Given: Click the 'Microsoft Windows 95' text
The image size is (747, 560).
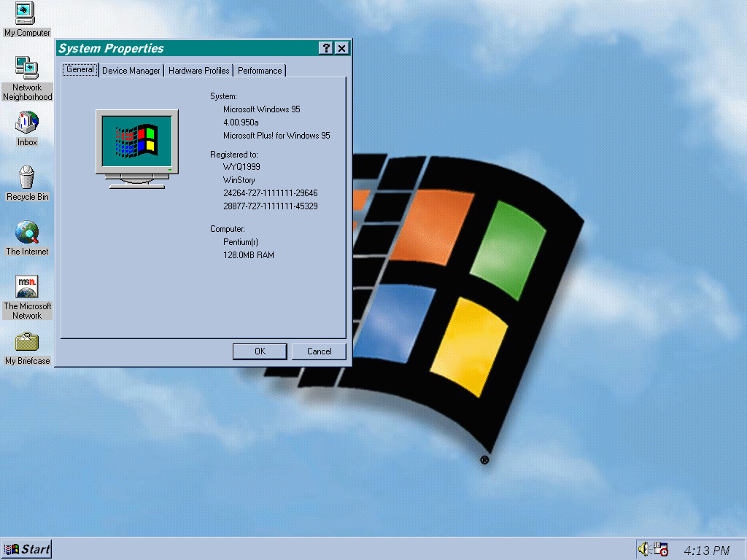Looking at the screenshot, I should coord(262,109).
